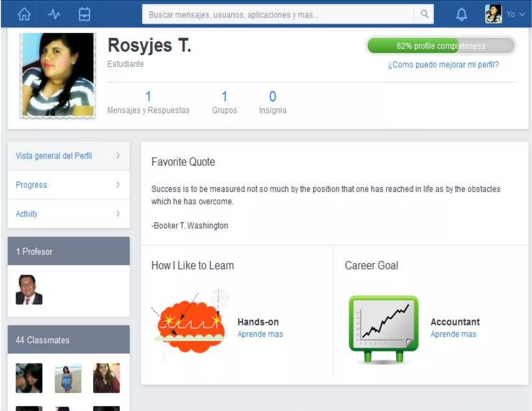Click the 62% profile completeness bar
This screenshot has width=532, height=411.
point(441,46)
